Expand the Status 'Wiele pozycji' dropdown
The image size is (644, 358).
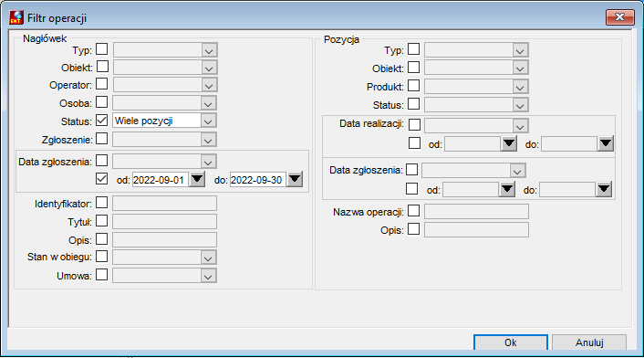(x=209, y=121)
